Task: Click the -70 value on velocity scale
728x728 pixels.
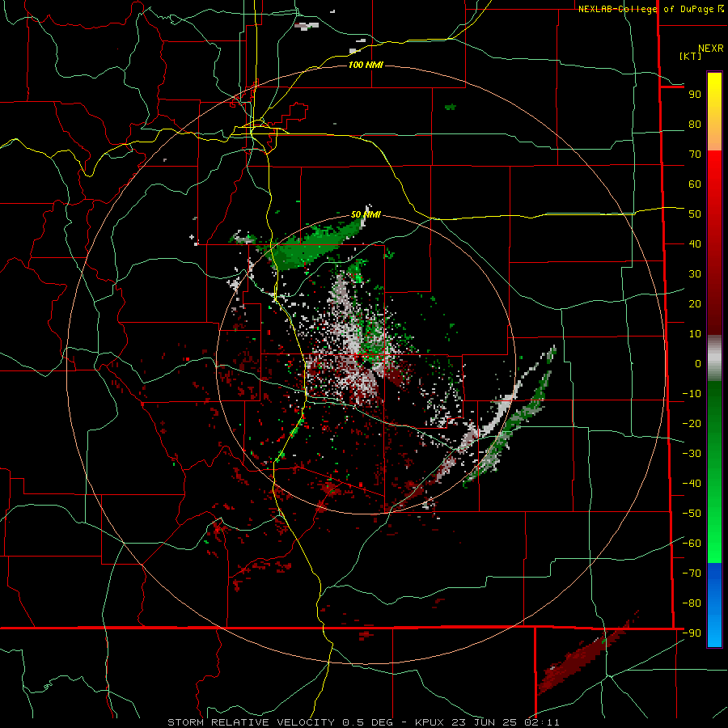Action: (x=692, y=573)
